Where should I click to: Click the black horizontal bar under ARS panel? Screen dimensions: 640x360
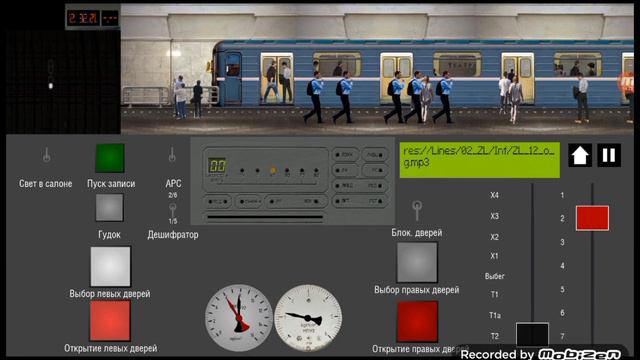(x=265, y=218)
